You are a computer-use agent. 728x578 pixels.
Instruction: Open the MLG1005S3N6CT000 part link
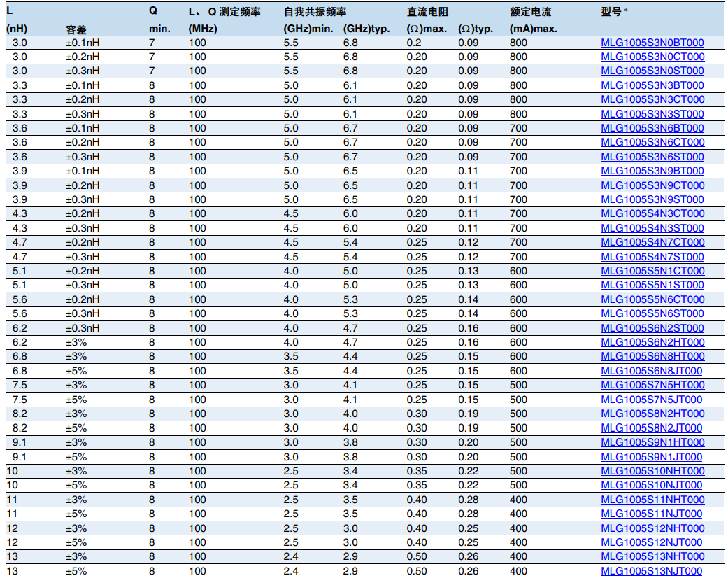pyautogui.click(x=652, y=142)
